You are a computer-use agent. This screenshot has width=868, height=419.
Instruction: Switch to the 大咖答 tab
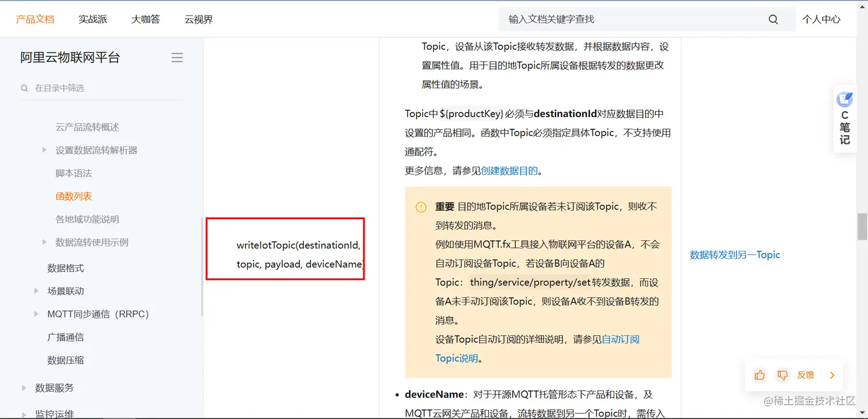pyautogui.click(x=146, y=19)
